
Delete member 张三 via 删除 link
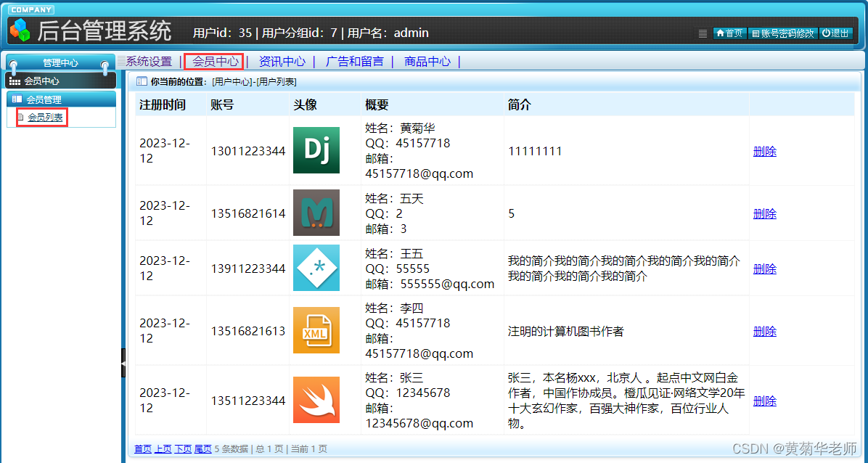[764, 401]
